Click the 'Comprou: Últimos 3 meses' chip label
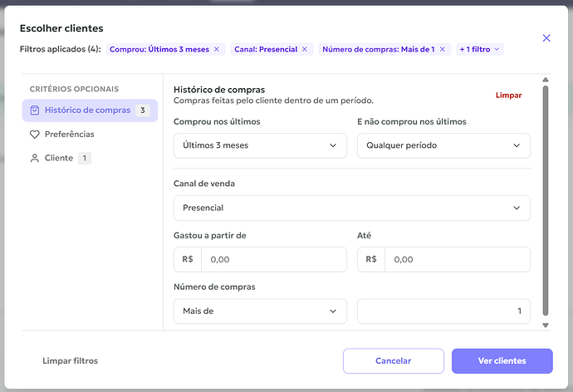Image resolution: width=573 pixels, height=392 pixels. tap(159, 49)
